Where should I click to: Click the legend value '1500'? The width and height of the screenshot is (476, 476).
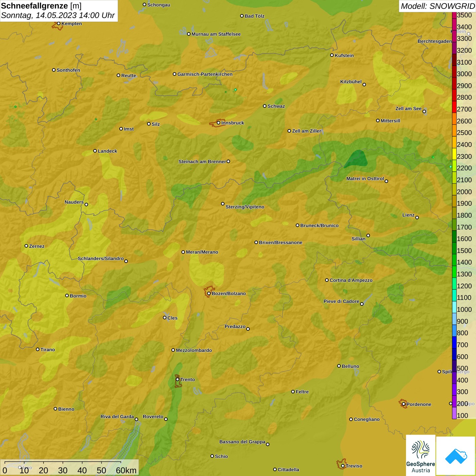coord(464,250)
